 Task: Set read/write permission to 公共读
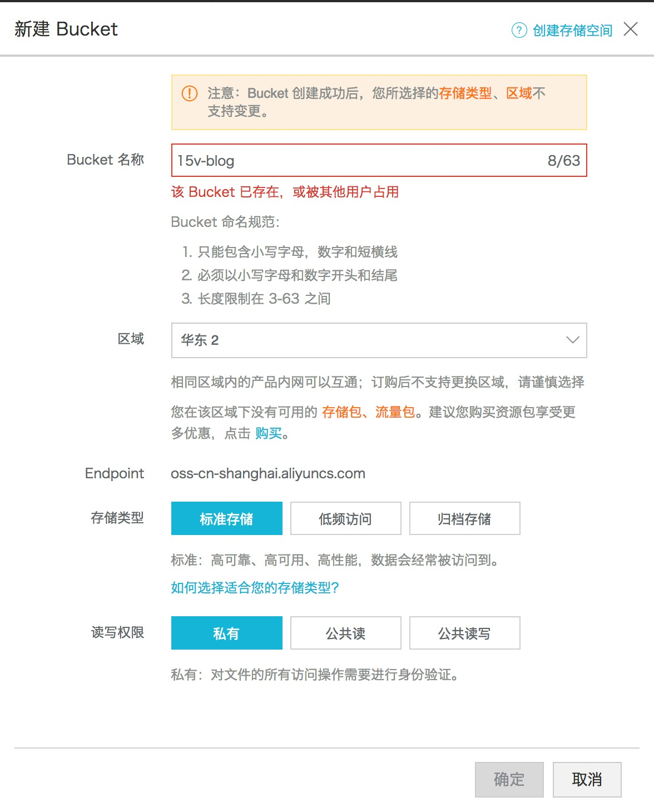345,633
